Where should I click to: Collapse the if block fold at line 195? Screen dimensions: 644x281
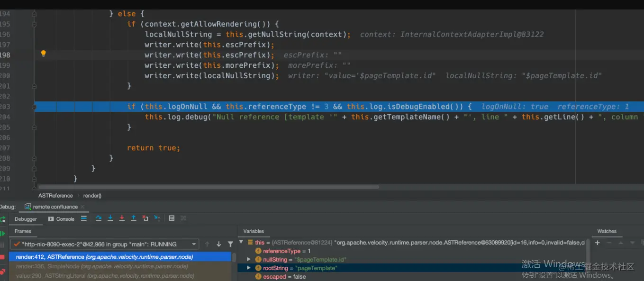tap(34, 24)
